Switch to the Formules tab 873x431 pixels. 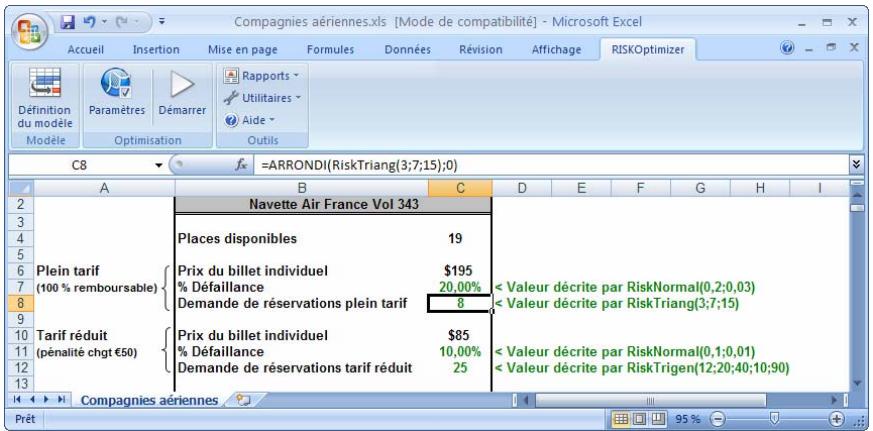330,50
